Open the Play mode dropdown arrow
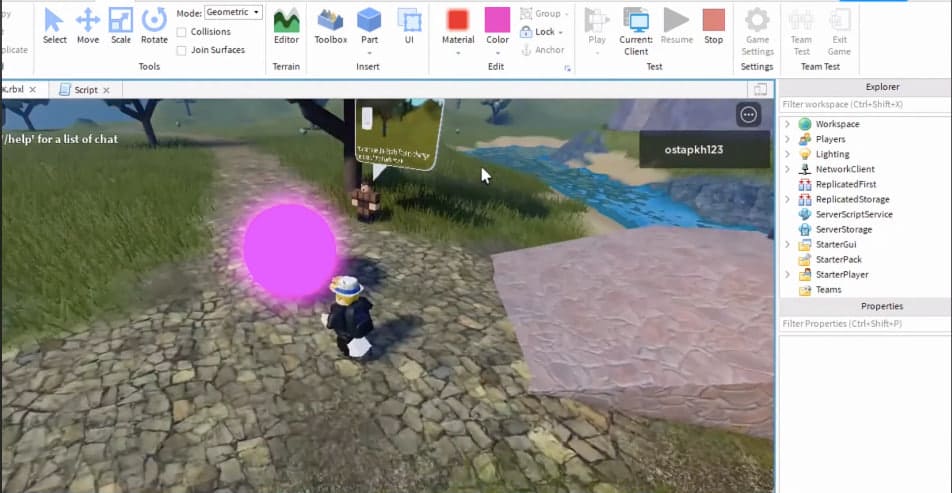952x493 pixels. point(597,53)
